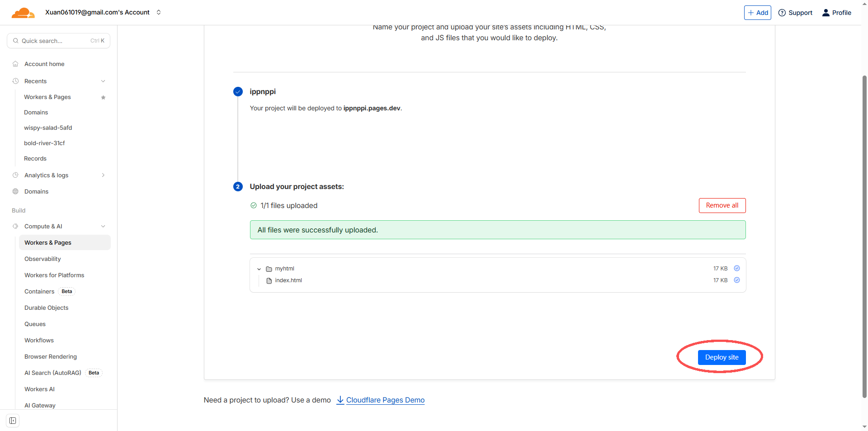Viewport: 868px width, 431px height.
Task: Open Durable Objects page
Action: [x=47, y=308]
